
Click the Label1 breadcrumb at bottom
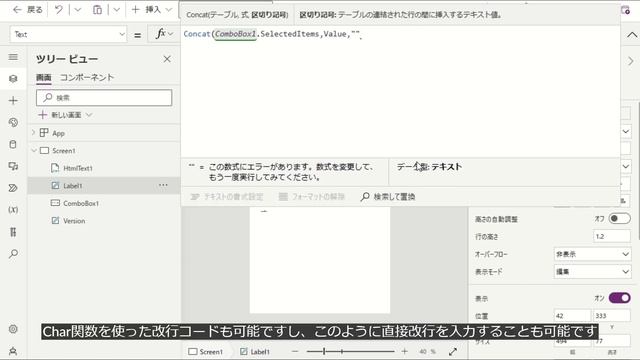255,351
